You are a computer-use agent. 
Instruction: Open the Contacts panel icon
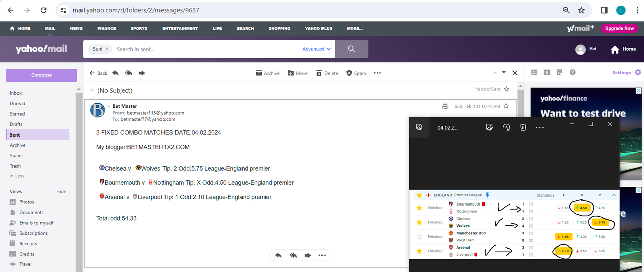pyautogui.click(x=534, y=72)
